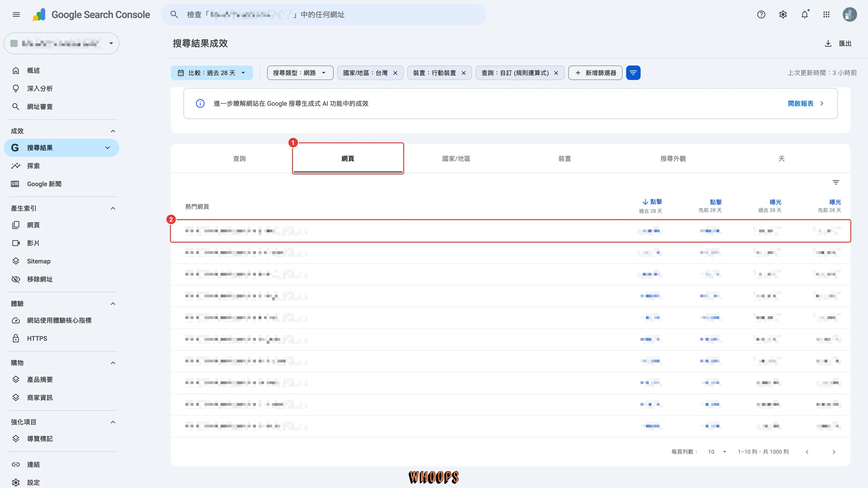Open the table filter rows icon

tap(836, 182)
